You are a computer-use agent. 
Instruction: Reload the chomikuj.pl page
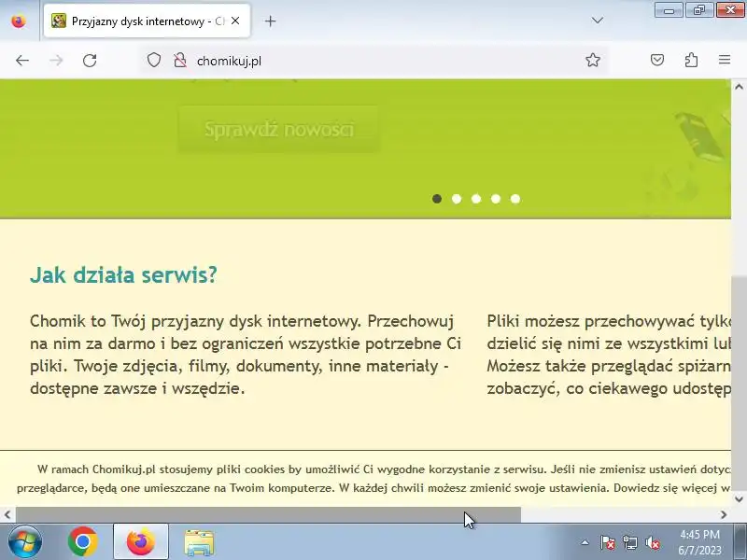tap(90, 61)
